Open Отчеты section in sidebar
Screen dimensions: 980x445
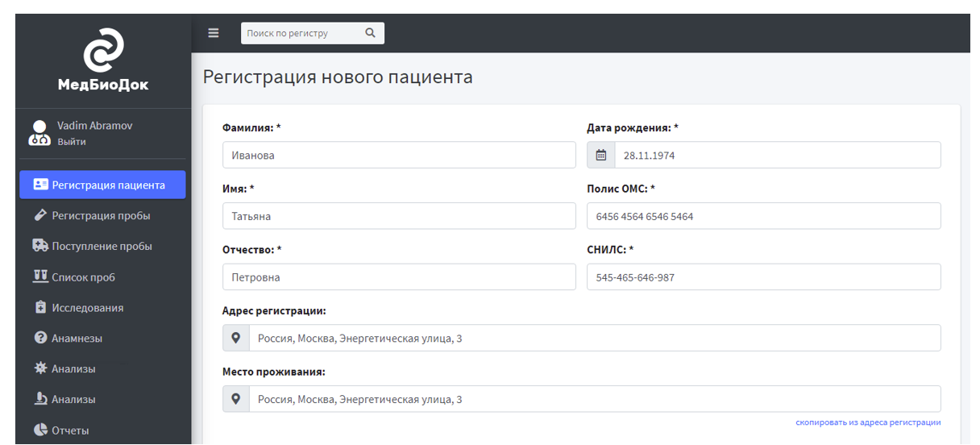pyautogui.click(x=70, y=430)
